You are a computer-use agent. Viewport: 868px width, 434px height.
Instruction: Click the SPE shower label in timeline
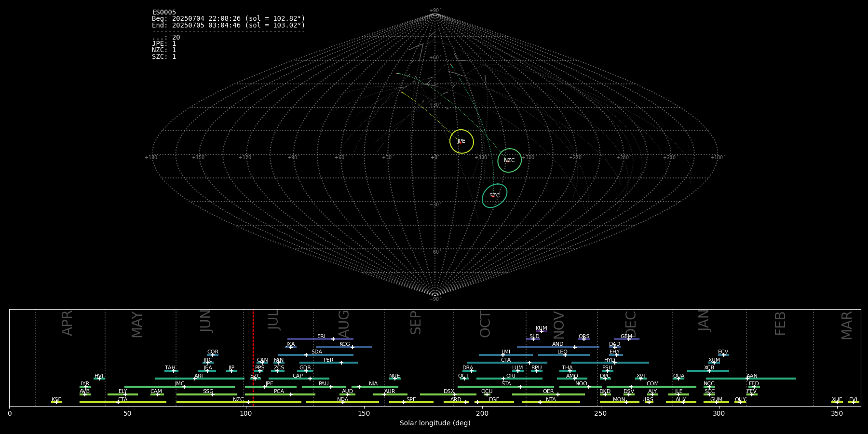411,400
